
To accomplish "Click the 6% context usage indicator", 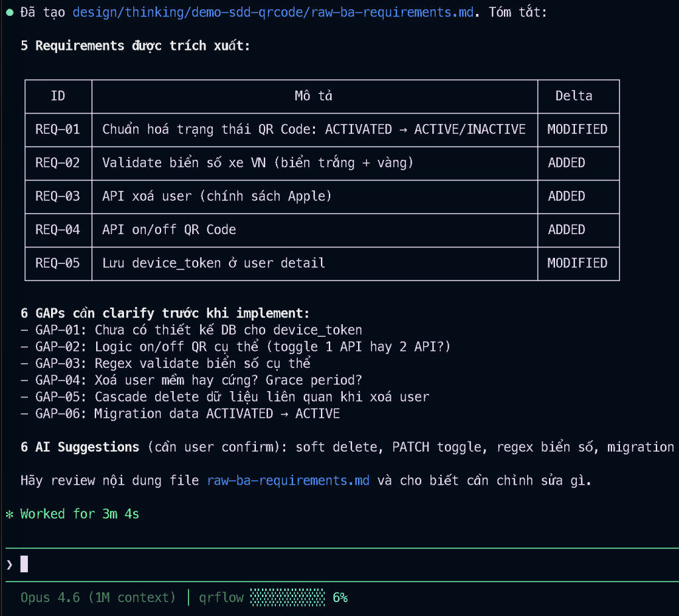I will click(340, 597).
